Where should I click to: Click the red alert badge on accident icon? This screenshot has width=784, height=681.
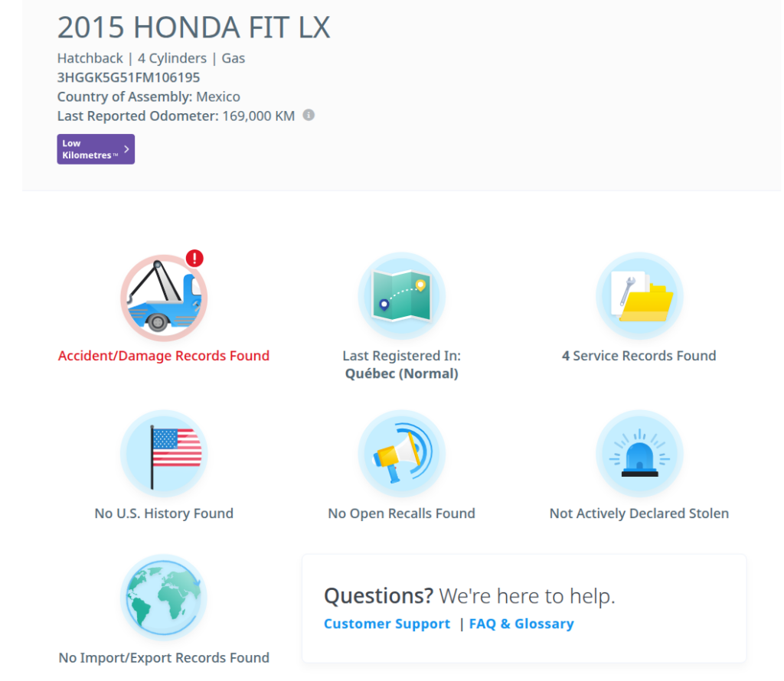pyautogui.click(x=194, y=259)
